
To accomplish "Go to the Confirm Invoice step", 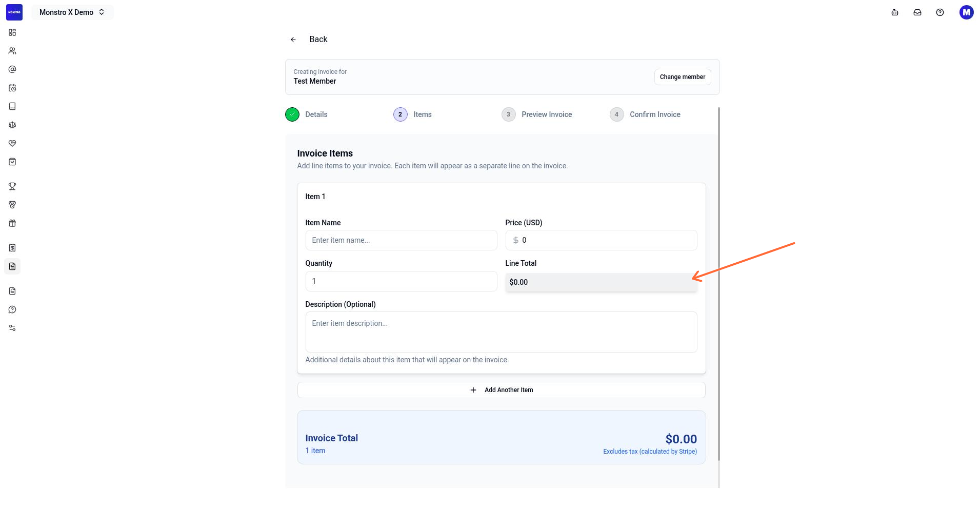I will 645,114.
